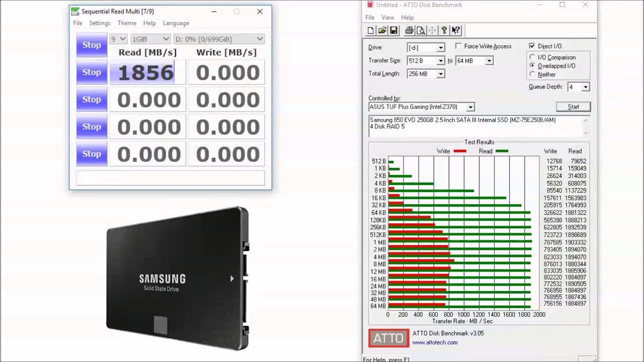Toggle the Direct I/O checkbox

click(532, 46)
